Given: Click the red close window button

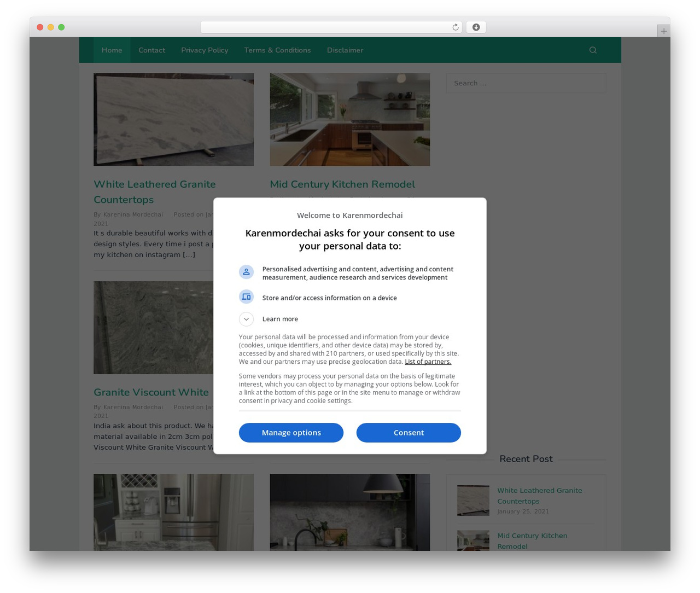Looking at the screenshot, I should [40, 27].
